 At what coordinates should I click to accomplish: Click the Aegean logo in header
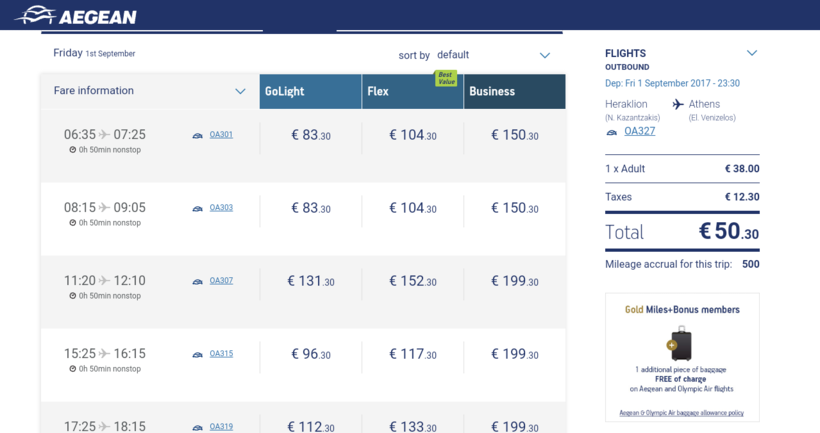(76, 16)
